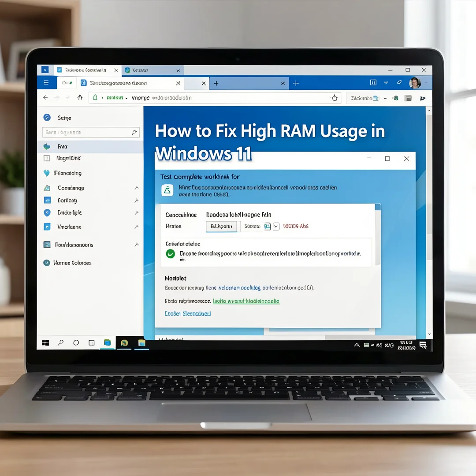Select the small Ci›a tab
Image resolution: width=476 pixels, height=476 pixels.
(67, 82)
